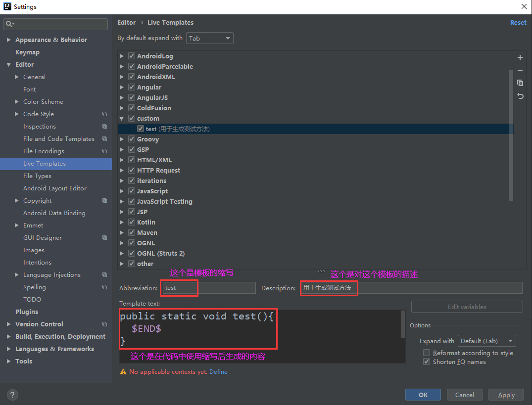Collapse the custom template group
Screen dimensions: 532x405
point(121,118)
